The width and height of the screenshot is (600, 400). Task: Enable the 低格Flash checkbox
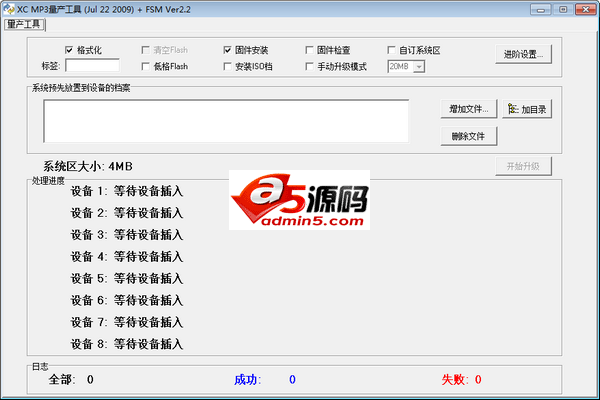[x=145, y=67]
